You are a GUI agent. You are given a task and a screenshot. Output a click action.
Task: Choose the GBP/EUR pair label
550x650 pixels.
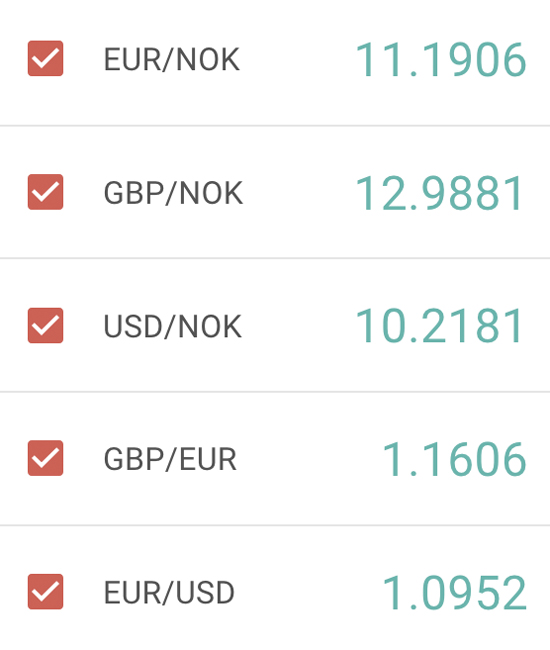[170, 459]
